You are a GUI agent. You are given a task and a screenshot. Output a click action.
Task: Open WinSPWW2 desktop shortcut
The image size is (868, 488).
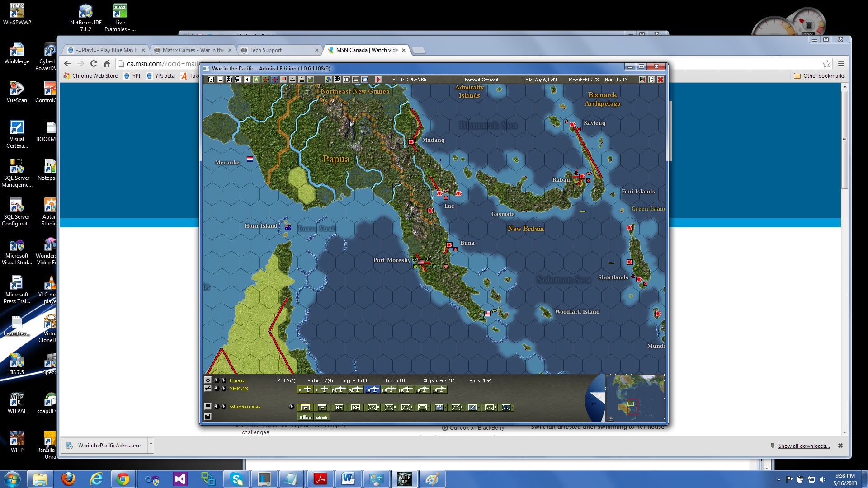pos(17,14)
